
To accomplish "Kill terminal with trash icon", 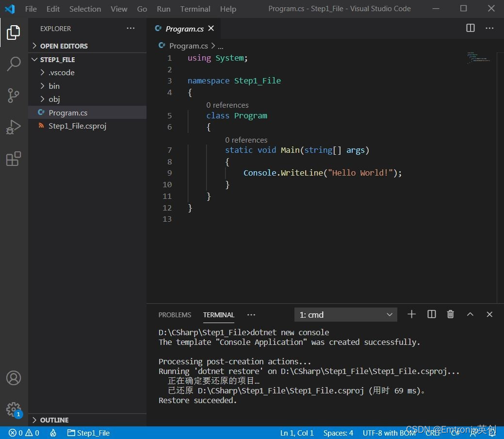I will [x=450, y=314].
